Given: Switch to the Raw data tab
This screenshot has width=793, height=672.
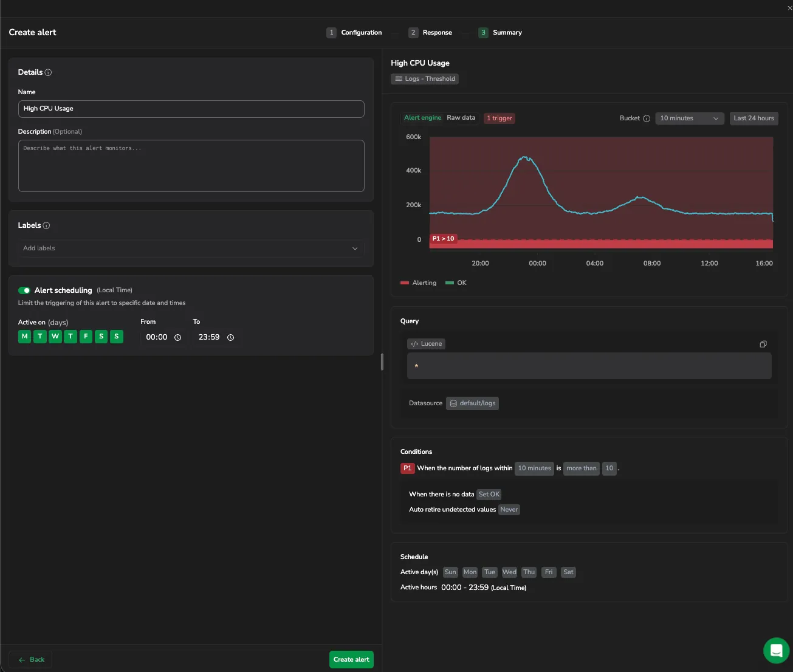Looking at the screenshot, I should point(461,118).
